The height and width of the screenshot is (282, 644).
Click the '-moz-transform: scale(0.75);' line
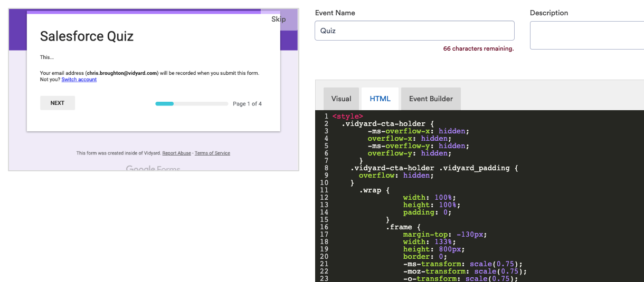465,271
